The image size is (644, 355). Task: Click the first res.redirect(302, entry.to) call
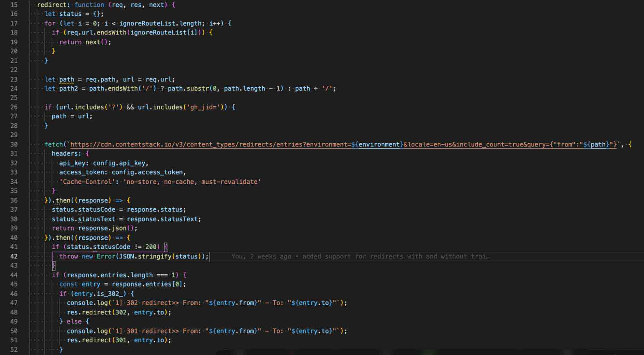coord(119,312)
